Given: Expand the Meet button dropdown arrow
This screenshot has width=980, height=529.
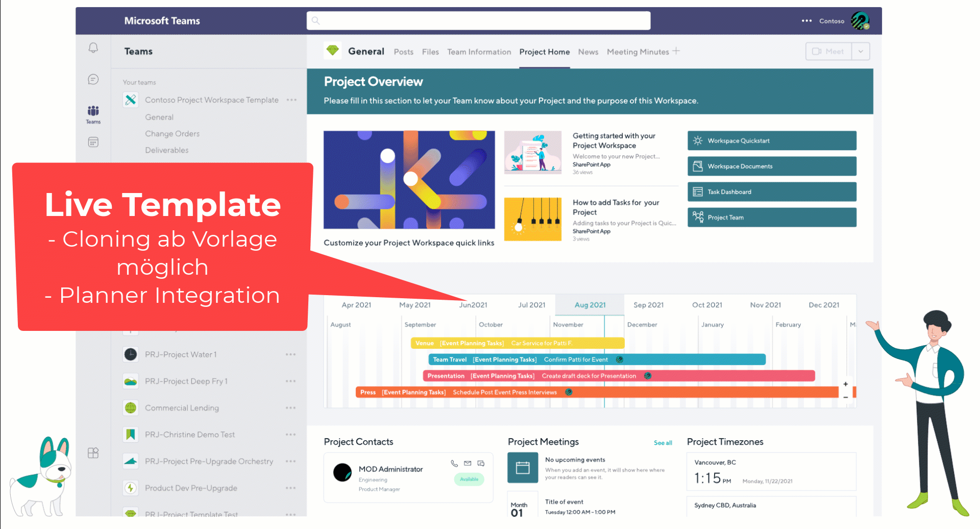Looking at the screenshot, I should [x=861, y=52].
